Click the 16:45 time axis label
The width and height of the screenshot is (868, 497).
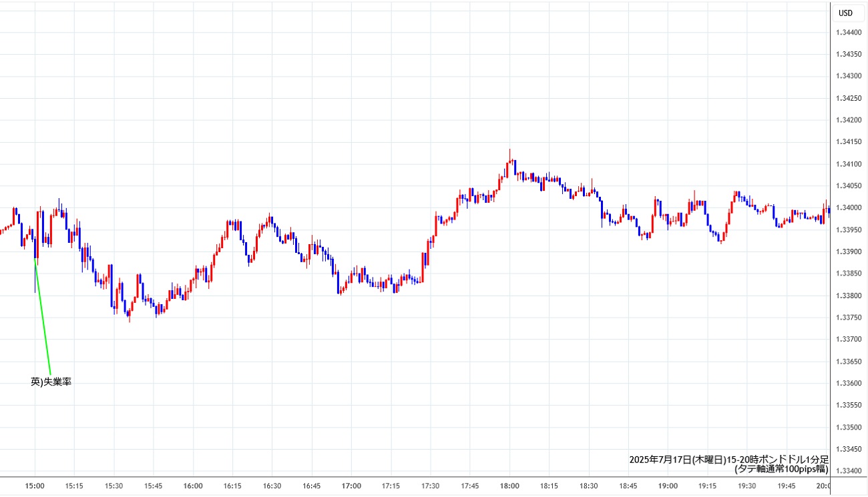pos(312,486)
